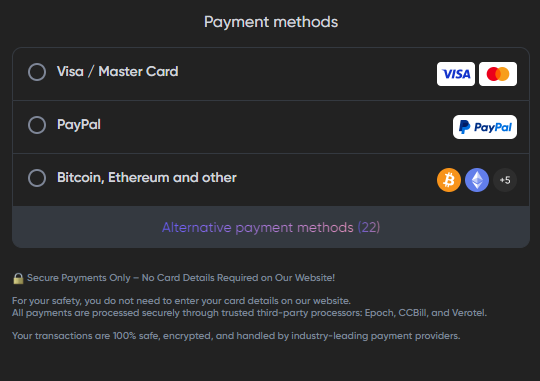Select the PayPal radio button
Image resolution: width=540 pixels, height=381 pixels.
(37, 125)
